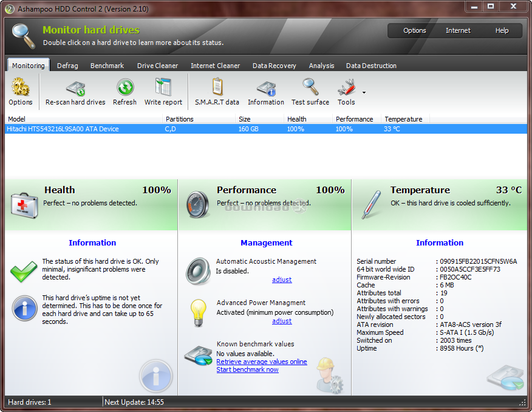Sort by the Temperature column header
Viewport: 532px width, 412px height.
[x=406, y=119]
